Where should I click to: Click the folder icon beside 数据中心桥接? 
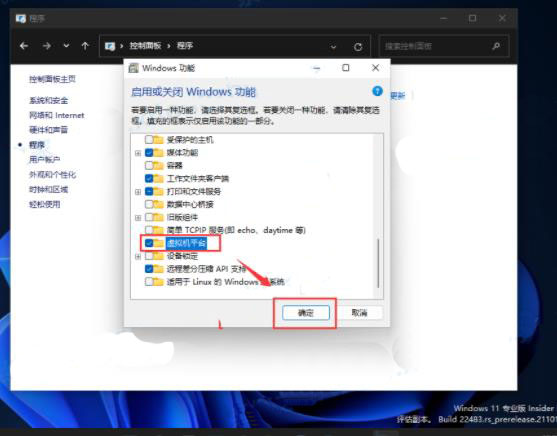click(158, 204)
